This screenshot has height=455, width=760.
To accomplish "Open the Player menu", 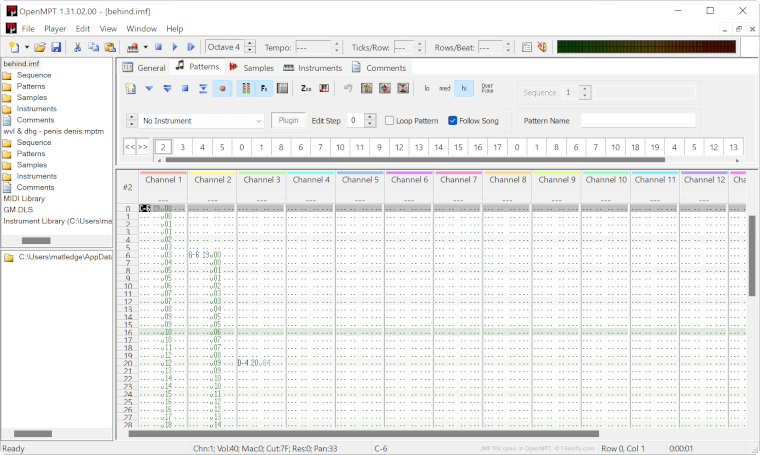I will click(x=55, y=29).
